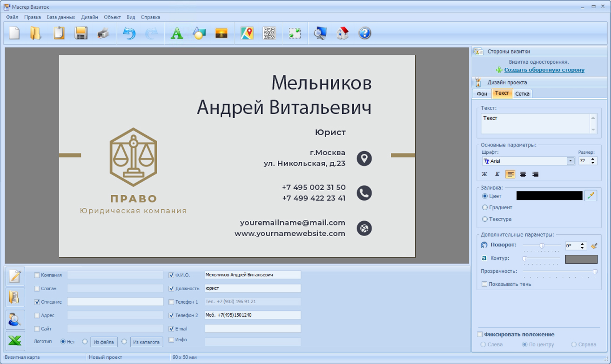The image size is (611, 364).
Task: Align text to the right
Action: coord(536,174)
